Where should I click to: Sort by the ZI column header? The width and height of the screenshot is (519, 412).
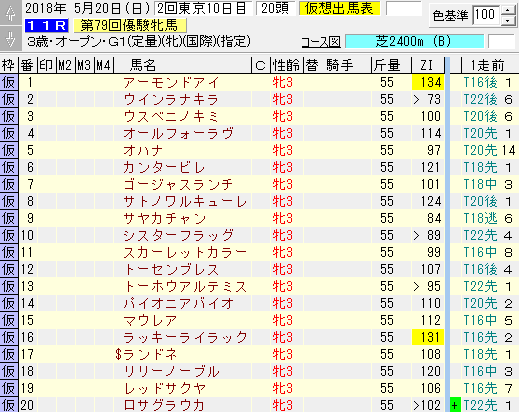pos(427,65)
